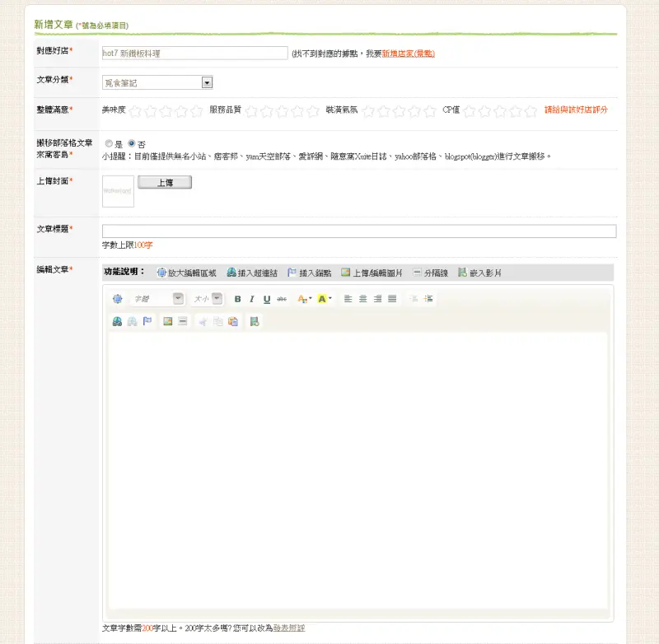
Task: Select the 是 radio button
Action: pyautogui.click(x=109, y=143)
